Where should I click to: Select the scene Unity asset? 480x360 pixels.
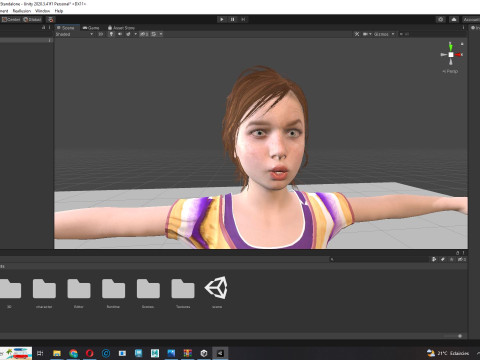pyautogui.click(x=217, y=292)
